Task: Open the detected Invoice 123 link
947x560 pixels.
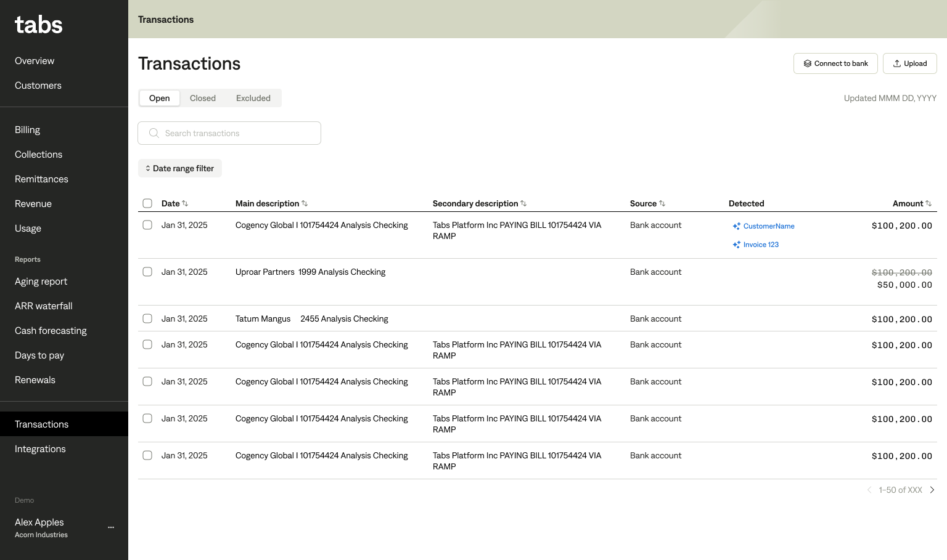Action: pos(761,245)
